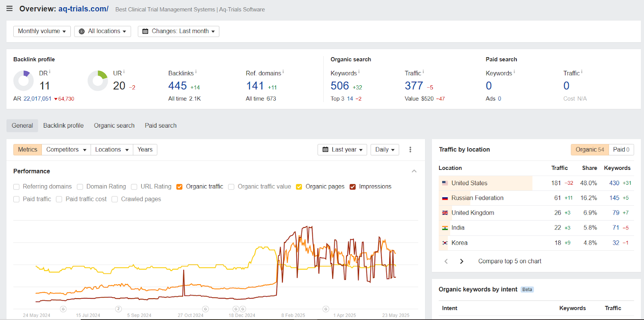The height and width of the screenshot is (320, 644).
Task: Open the three-dot chart options menu
Action: 410,150
